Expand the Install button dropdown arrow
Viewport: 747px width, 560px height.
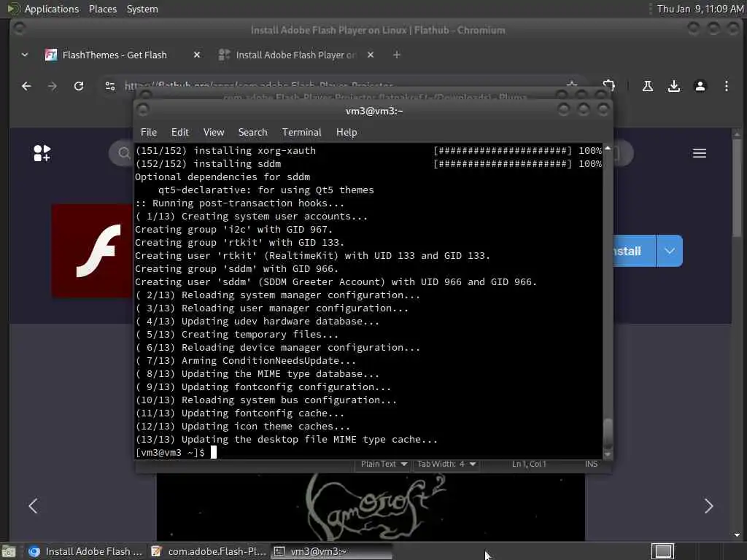[x=670, y=251]
